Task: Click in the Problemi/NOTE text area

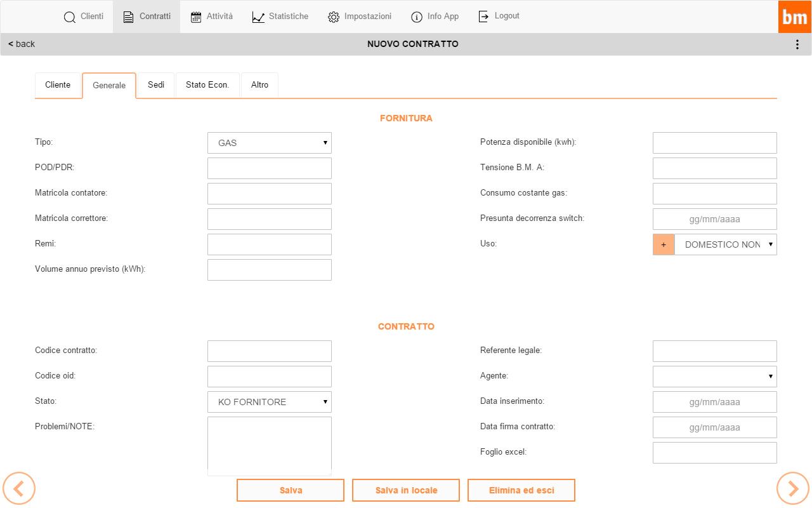Action: pyautogui.click(x=270, y=446)
